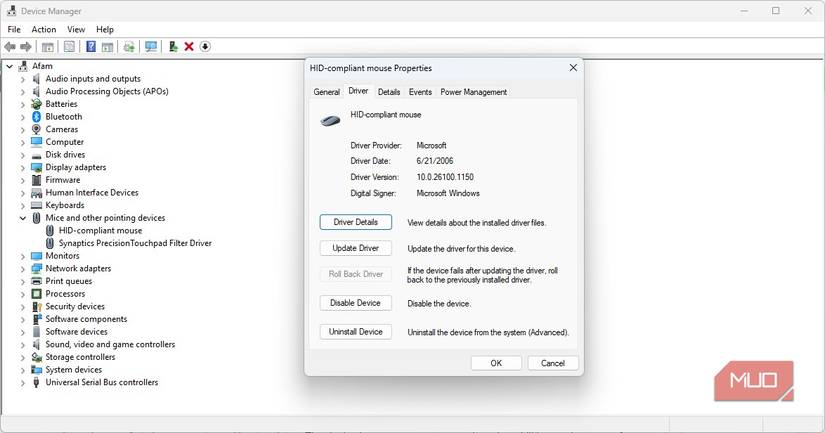Switch to the Power Management tab
The image size is (825, 433).
click(x=474, y=92)
